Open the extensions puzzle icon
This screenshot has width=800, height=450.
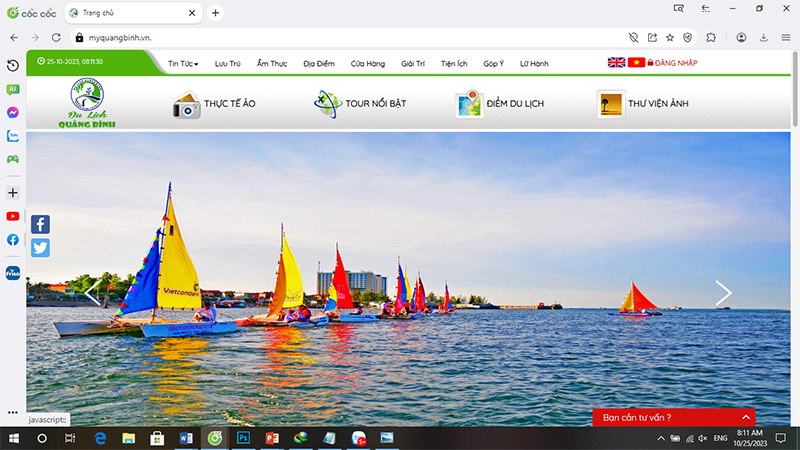click(711, 37)
